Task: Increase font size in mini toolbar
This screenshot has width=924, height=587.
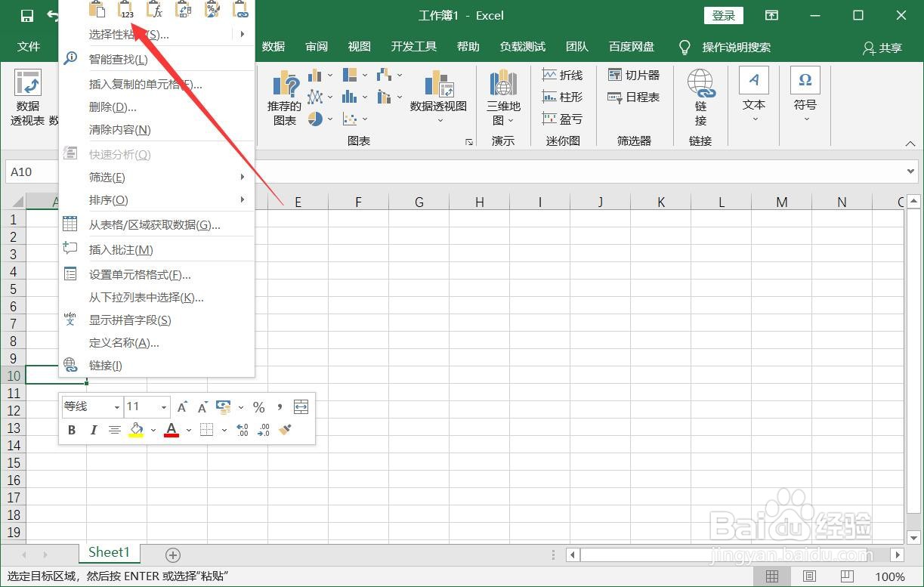Action: (182, 407)
